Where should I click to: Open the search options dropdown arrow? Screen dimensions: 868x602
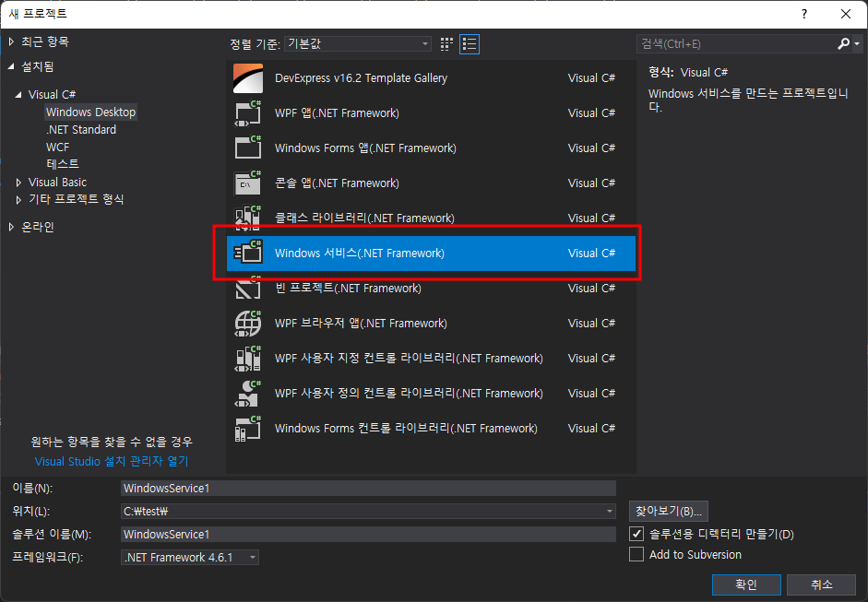[857, 43]
